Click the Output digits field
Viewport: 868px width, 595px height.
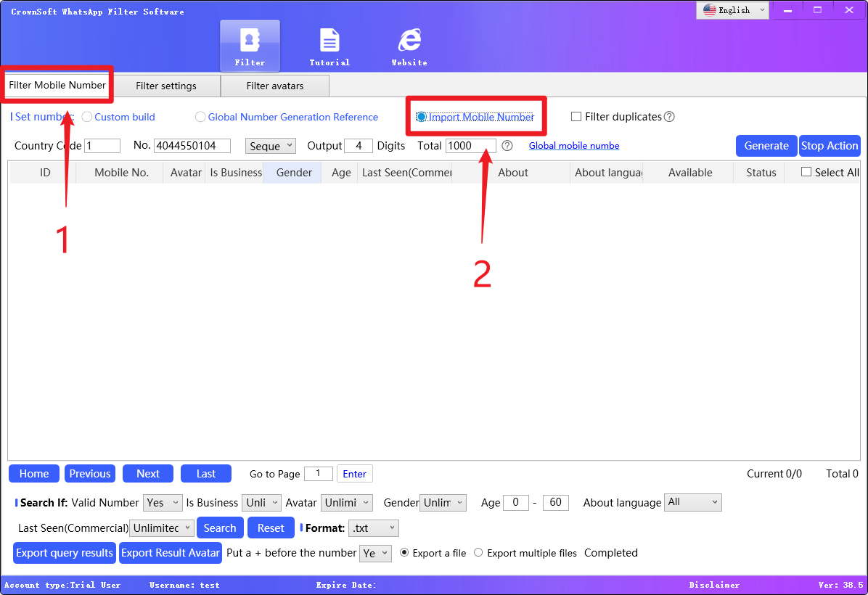[359, 146]
